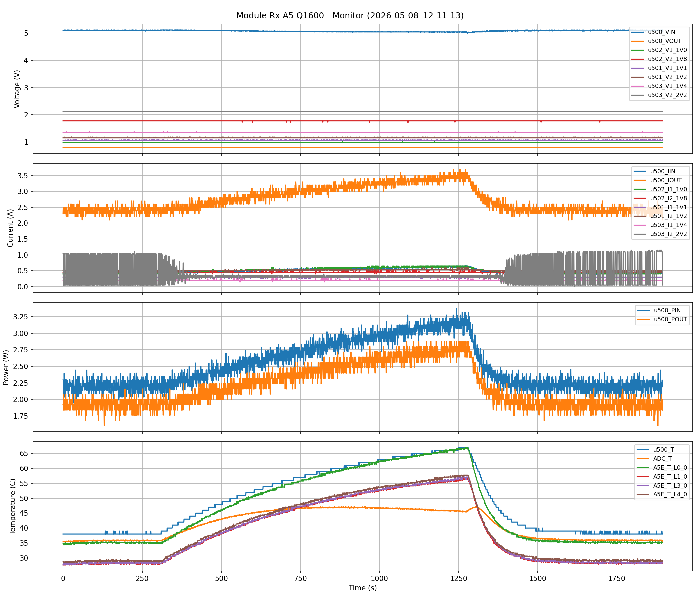The width and height of the screenshot is (700, 600).
Task: Click the Temperature (C) axis label
Action: [13, 506]
